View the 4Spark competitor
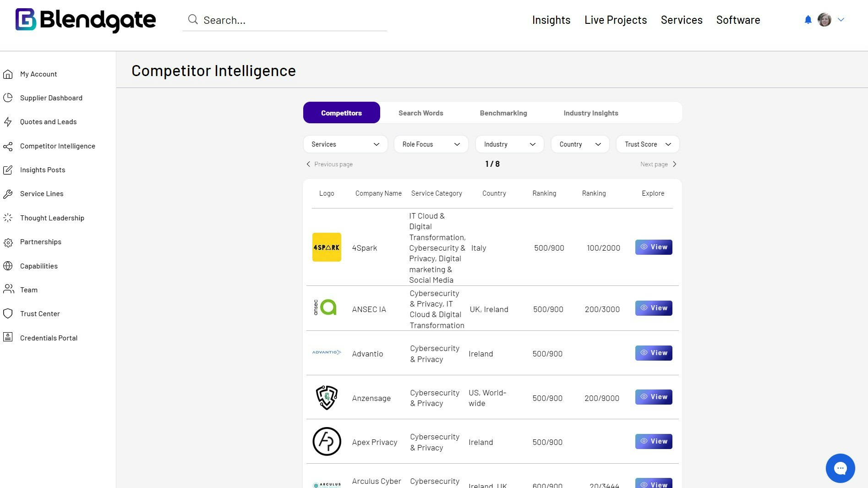 (654, 247)
